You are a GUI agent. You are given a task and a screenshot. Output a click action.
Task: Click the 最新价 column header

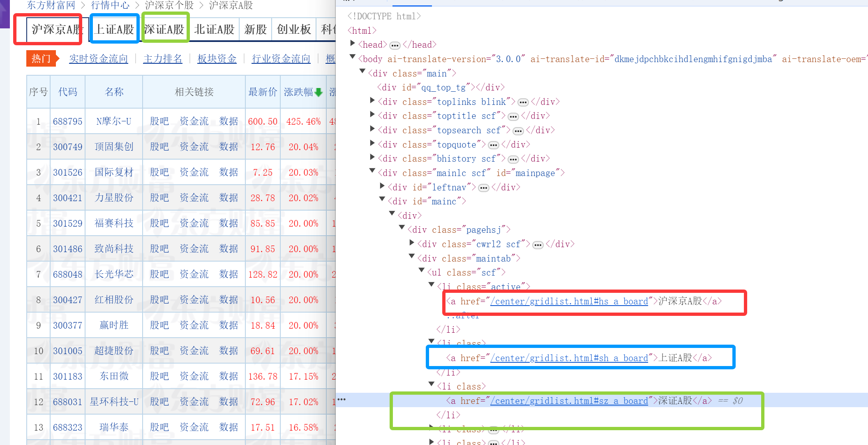coord(263,92)
